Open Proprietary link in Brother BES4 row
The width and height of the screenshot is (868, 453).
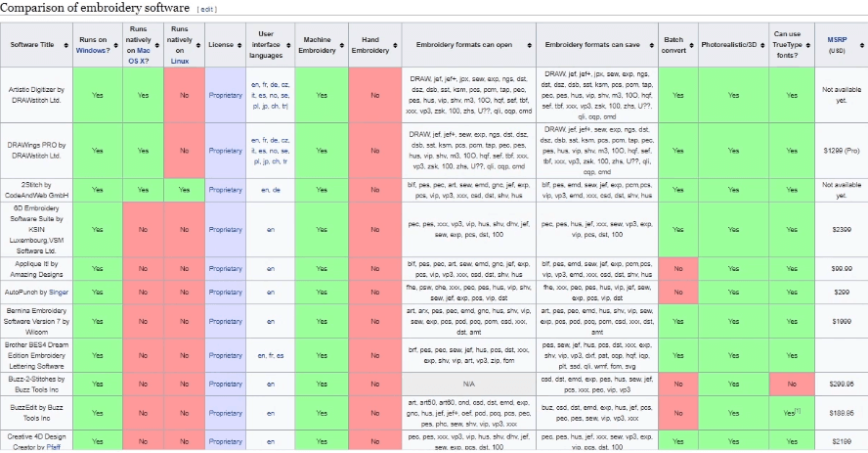coord(225,355)
